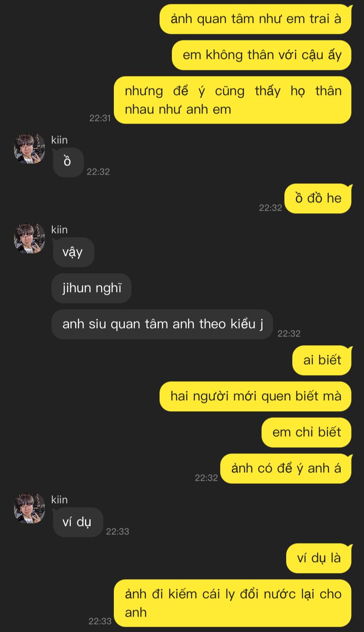Screen dimensions: 364x632
Task: Tap kiin's avatar beside the "ồ" message
Action: 29,149
